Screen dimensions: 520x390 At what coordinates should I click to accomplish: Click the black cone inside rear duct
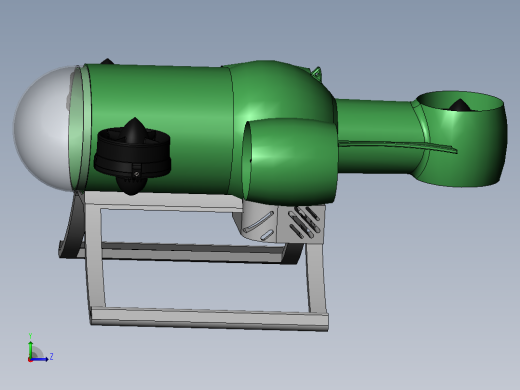[x=460, y=105]
